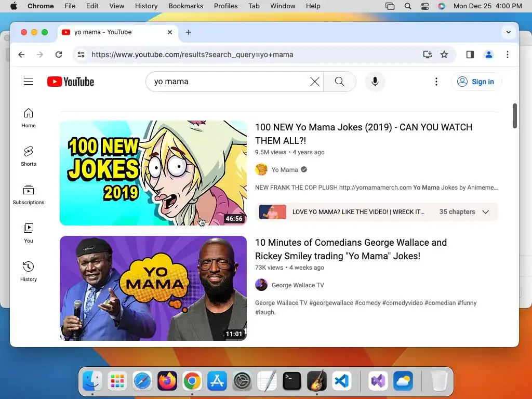Image resolution: width=532 pixels, height=399 pixels.
Task: Start voice search with the microphone icon
Action: pyautogui.click(x=375, y=82)
